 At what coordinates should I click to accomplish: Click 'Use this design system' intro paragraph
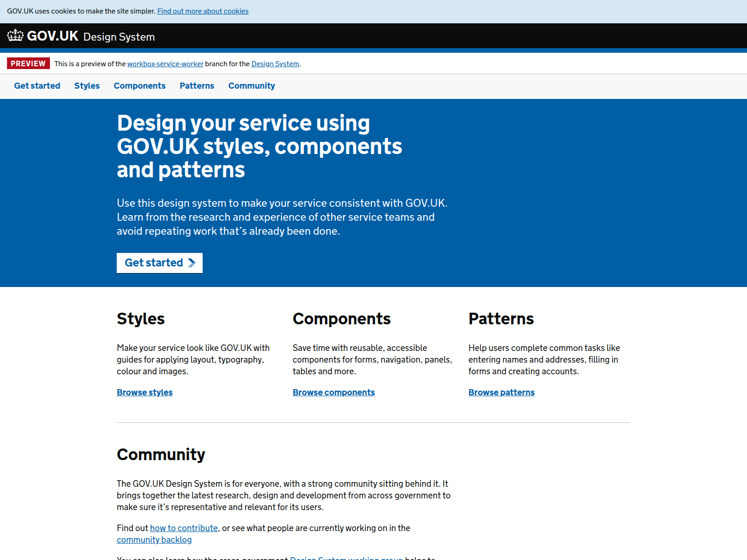click(x=282, y=217)
